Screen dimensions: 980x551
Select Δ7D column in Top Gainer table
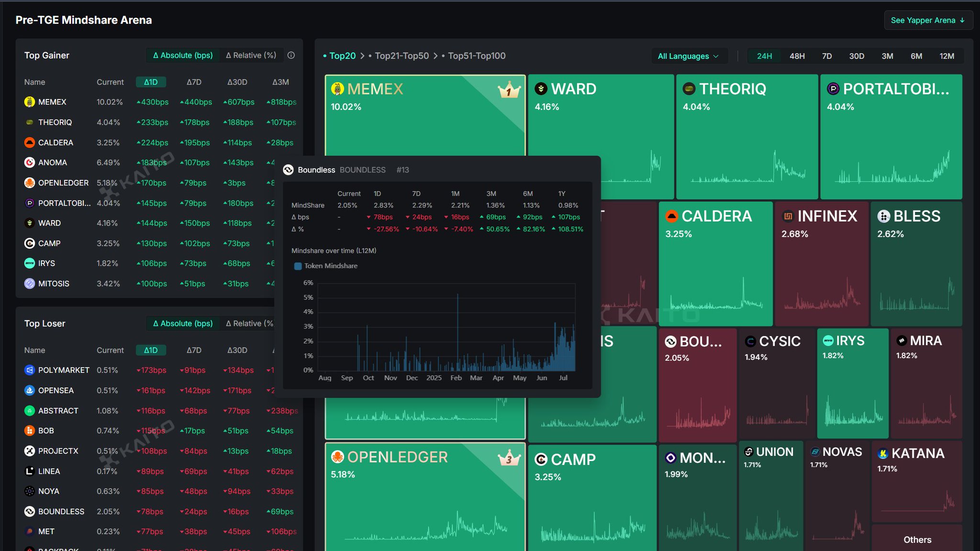click(194, 82)
